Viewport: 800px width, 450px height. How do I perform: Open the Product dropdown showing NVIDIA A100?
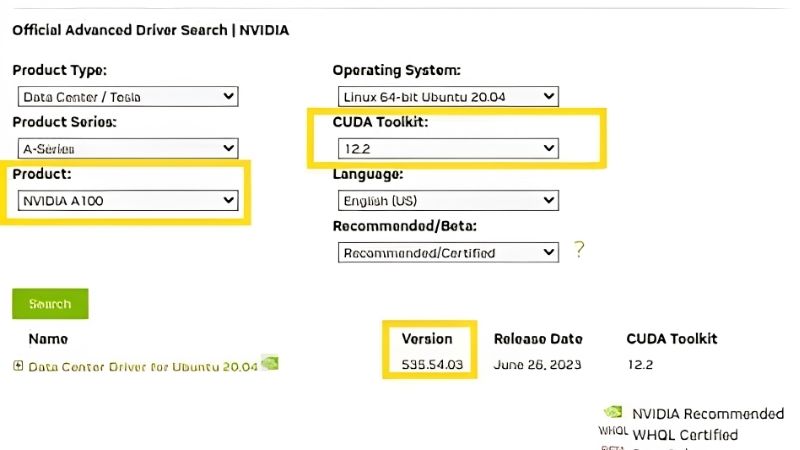coord(128,201)
